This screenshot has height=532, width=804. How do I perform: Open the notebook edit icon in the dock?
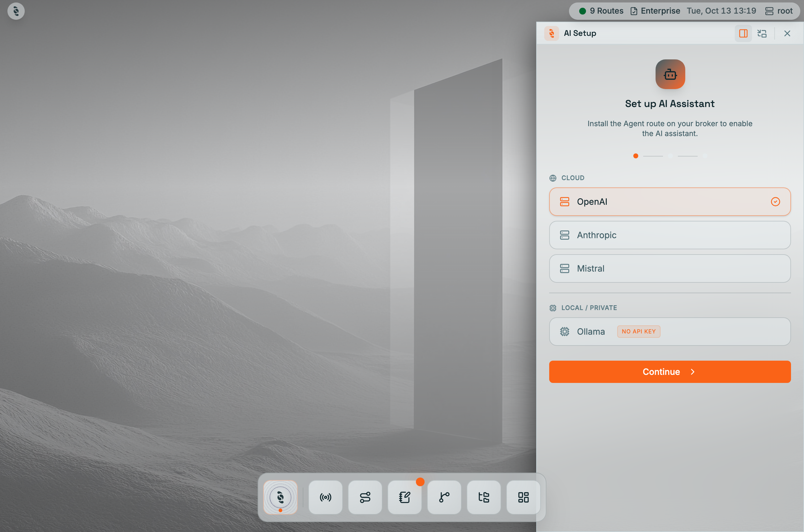point(404,497)
